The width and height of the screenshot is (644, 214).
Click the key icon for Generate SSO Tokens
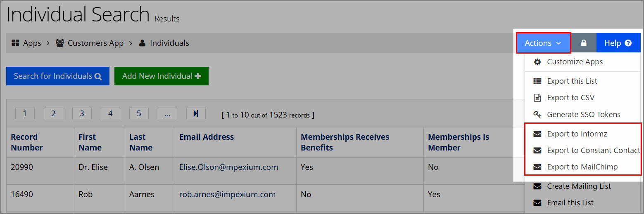pyautogui.click(x=537, y=114)
